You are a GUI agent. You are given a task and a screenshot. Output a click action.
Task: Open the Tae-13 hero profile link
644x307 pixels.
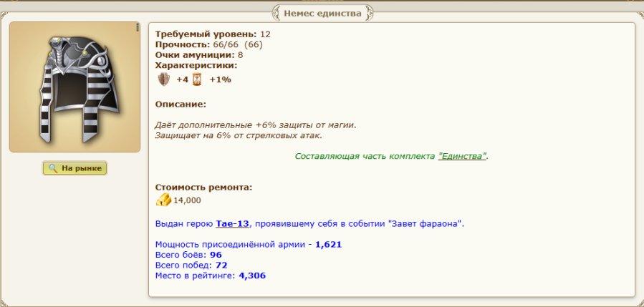click(x=232, y=223)
